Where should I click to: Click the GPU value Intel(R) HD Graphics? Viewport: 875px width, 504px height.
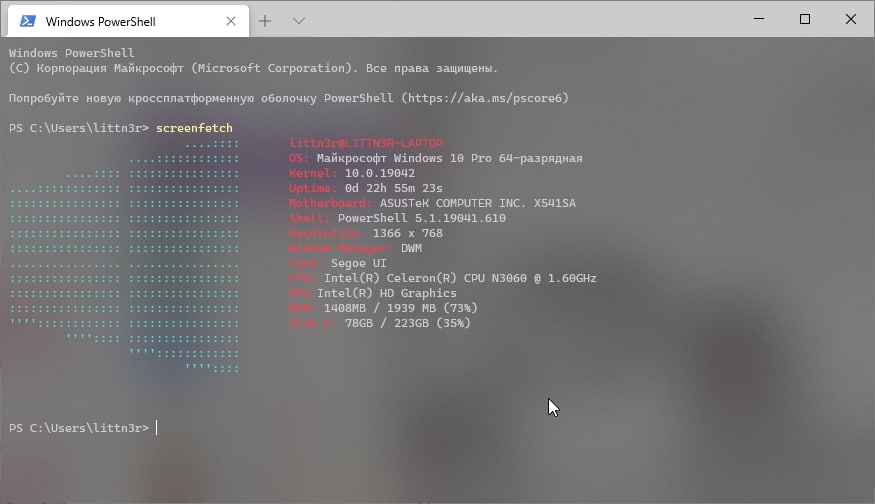coord(387,293)
